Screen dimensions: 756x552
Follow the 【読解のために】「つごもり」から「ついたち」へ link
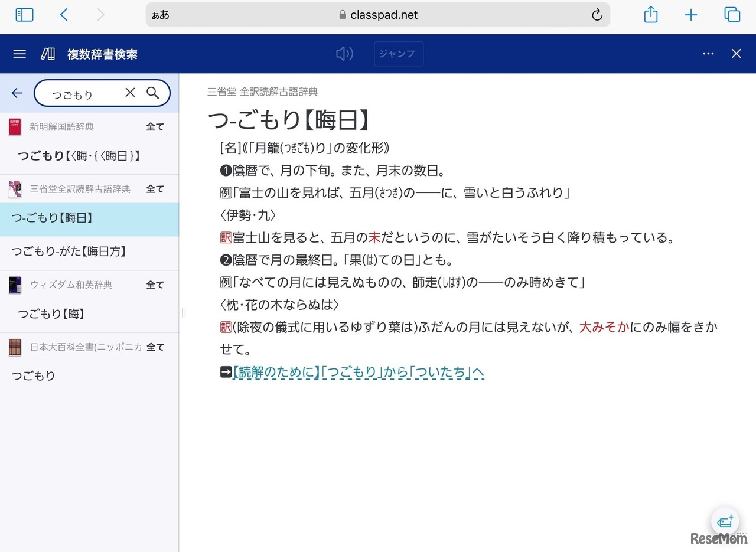tap(358, 373)
